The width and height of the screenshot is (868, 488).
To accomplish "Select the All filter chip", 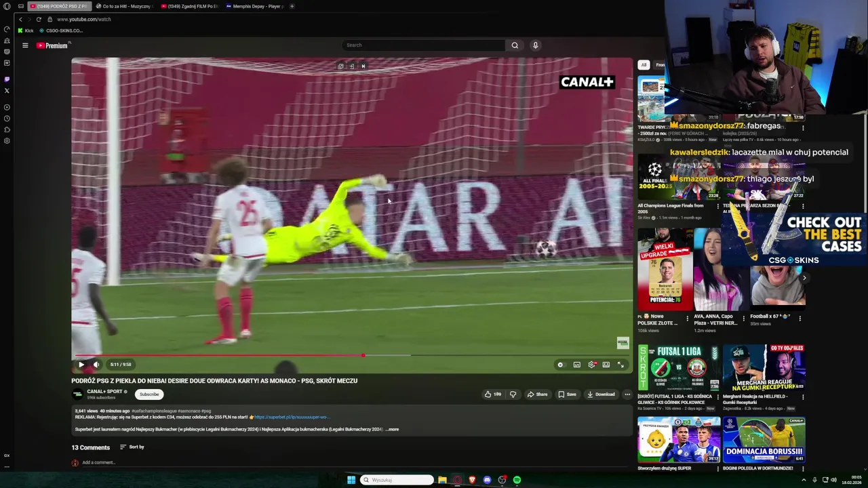I will tap(644, 65).
